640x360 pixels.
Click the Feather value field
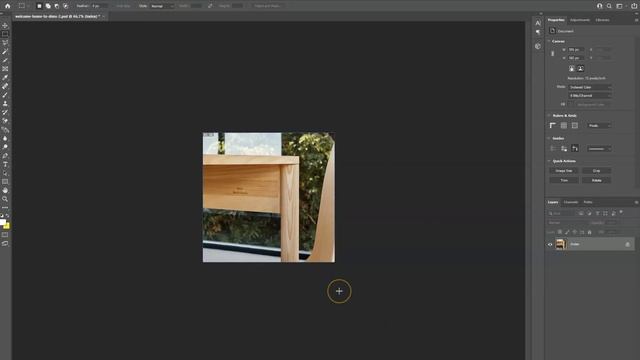[100, 6]
